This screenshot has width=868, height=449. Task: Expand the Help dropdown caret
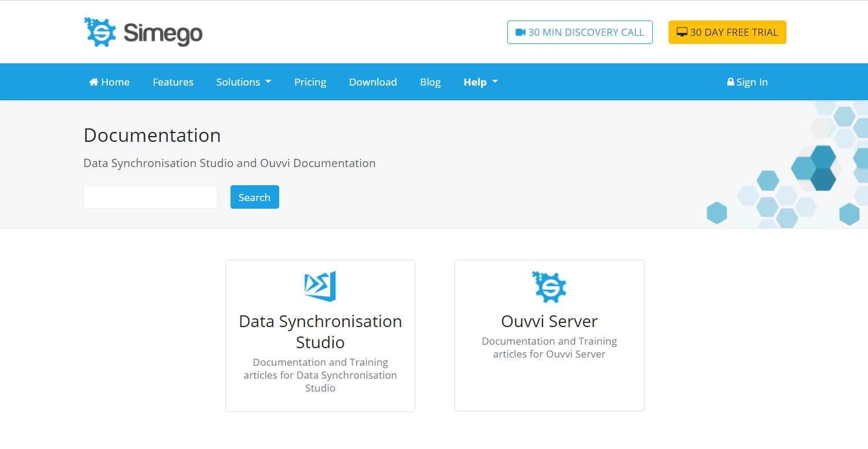(494, 82)
